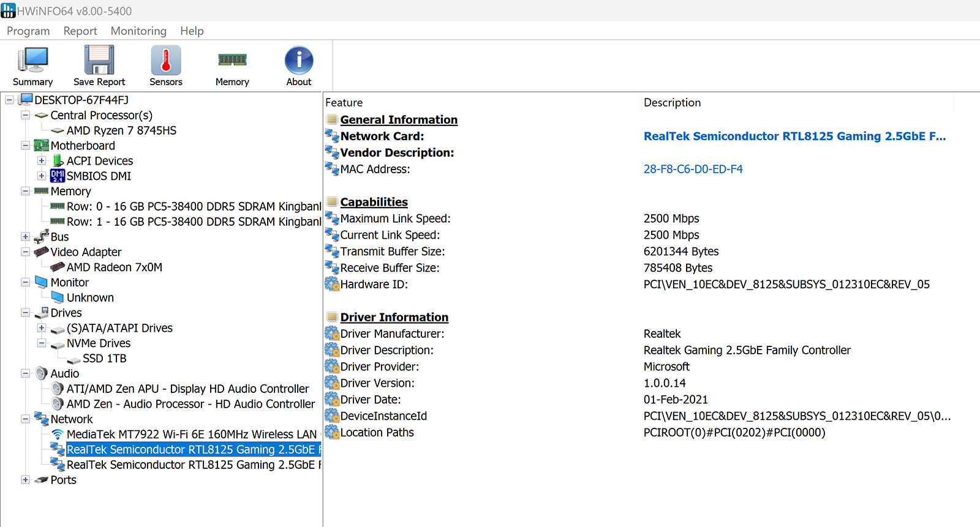Click the Monitor display icon
Screen dimensions: 980x527
(x=42, y=282)
